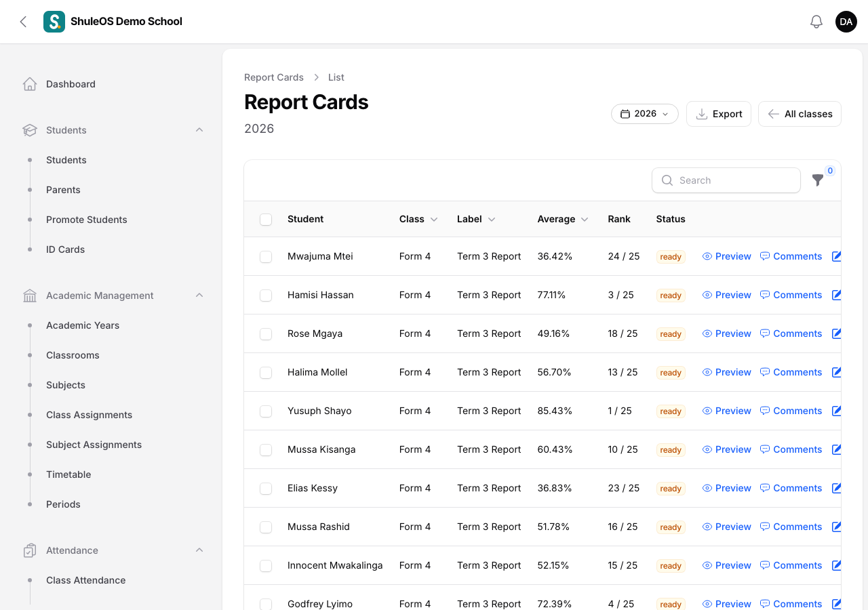
Task: Click the Academic Management building icon
Action: [x=30, y=296]
